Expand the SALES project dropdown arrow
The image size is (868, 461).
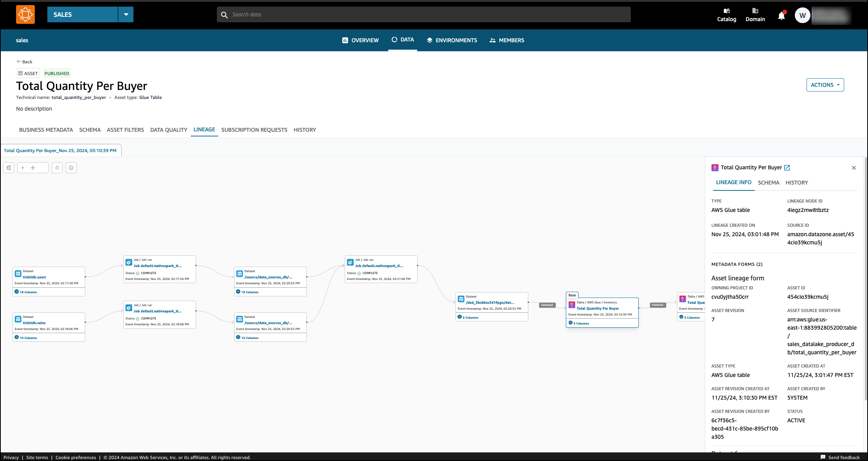(x=126, y=14)
